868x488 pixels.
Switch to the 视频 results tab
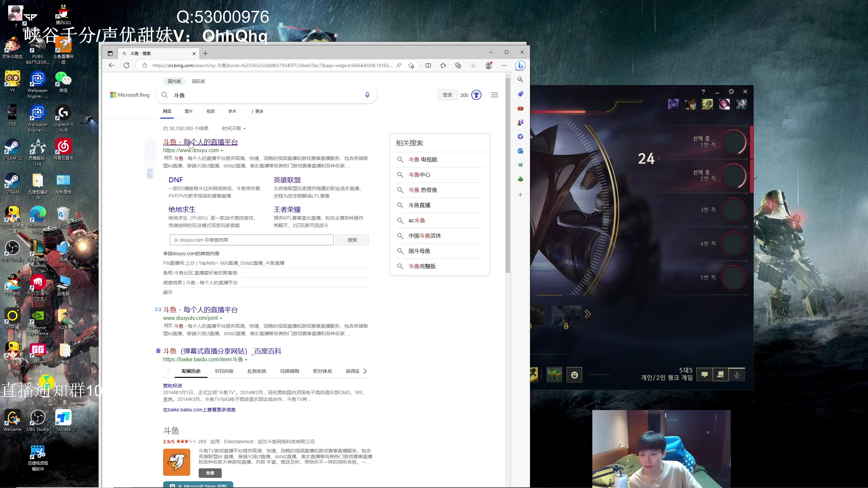click(x=211, y=111)
